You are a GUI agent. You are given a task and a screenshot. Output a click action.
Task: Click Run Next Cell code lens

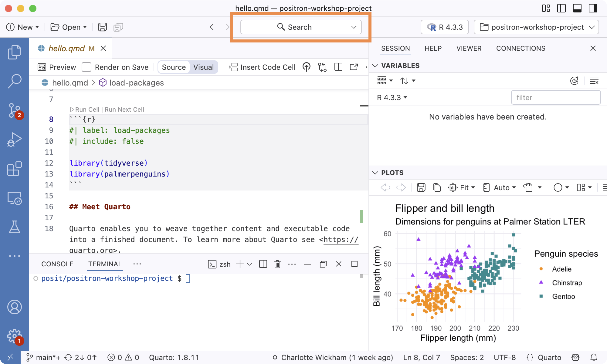click(124, 110)
